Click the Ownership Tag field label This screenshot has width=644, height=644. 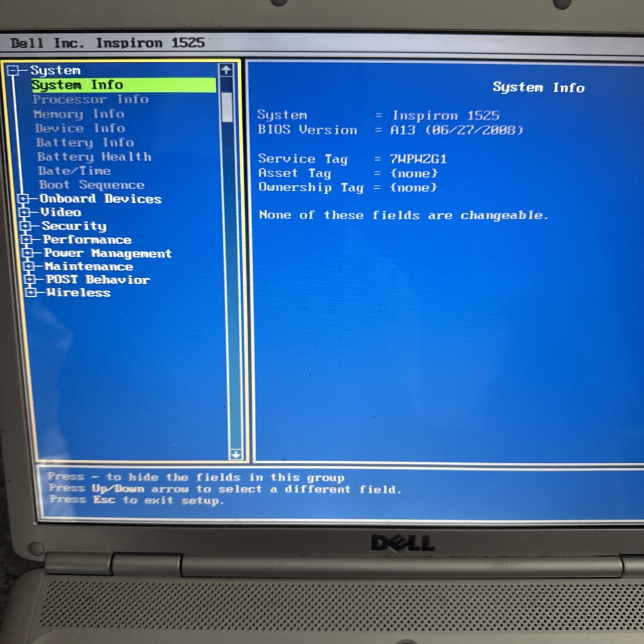[x=311, y=188]
